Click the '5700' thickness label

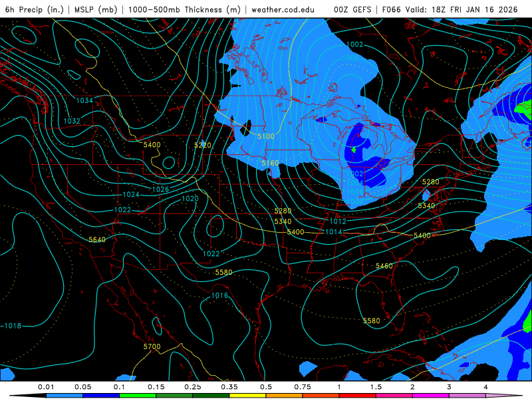tap(152, 346)
